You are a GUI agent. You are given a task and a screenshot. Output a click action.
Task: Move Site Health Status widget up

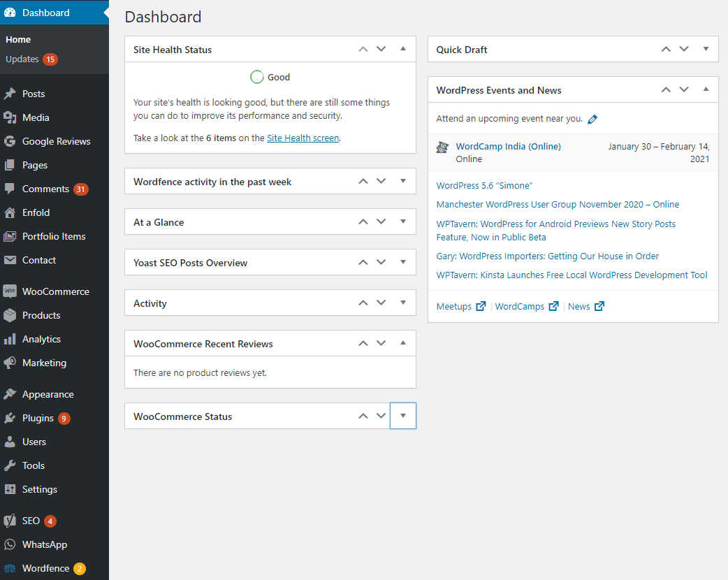point(363,49)
